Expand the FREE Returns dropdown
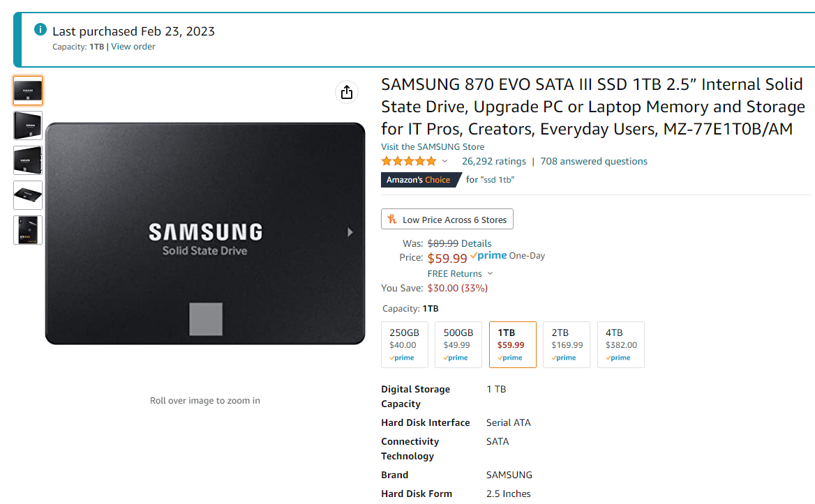The height and width of the screenshot is (504, 815). (490, 274)
